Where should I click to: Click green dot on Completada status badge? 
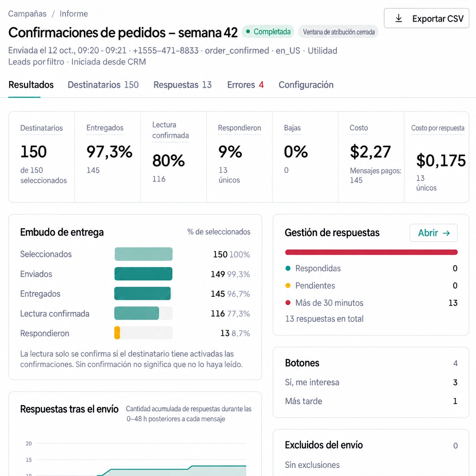pos(248,32)
